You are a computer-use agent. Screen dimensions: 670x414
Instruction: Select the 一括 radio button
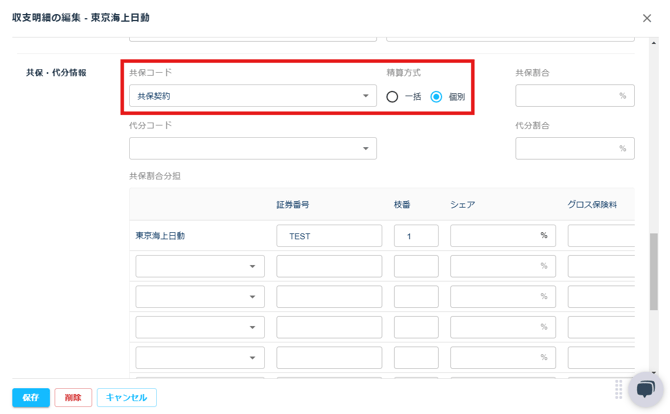tap(392, 97)
